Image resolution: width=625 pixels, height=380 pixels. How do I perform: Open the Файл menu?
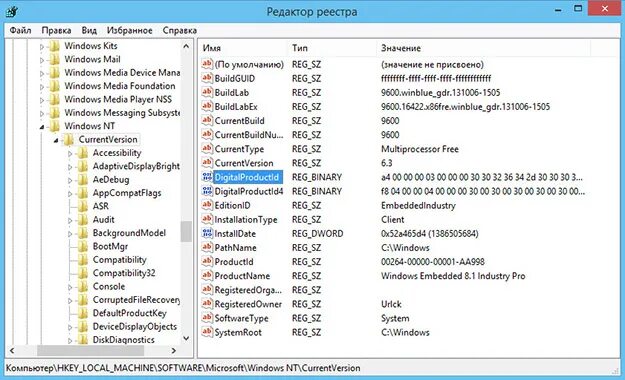click(x=20, y=30)
